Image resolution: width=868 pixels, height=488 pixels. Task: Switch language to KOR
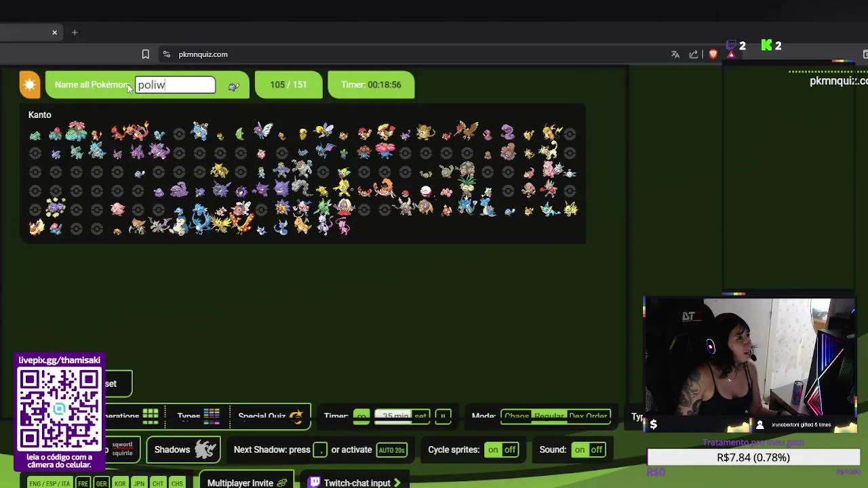tap(120, 483)
